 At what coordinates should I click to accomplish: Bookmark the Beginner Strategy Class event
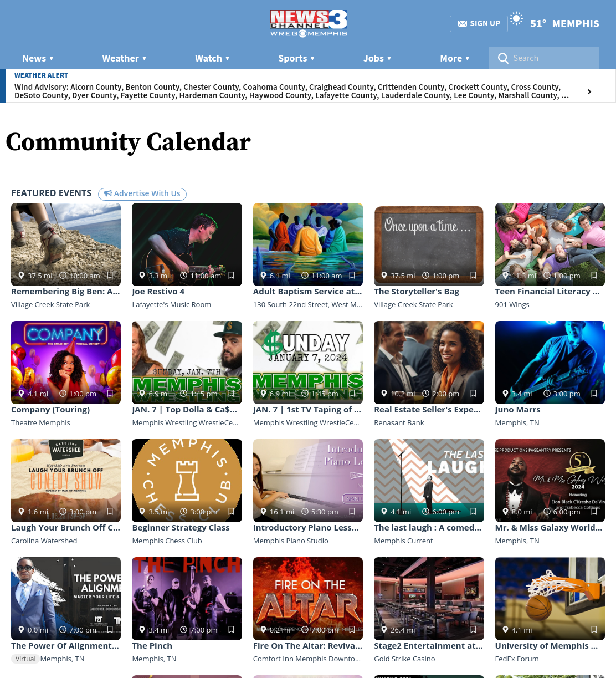click(x=232, y=512)
